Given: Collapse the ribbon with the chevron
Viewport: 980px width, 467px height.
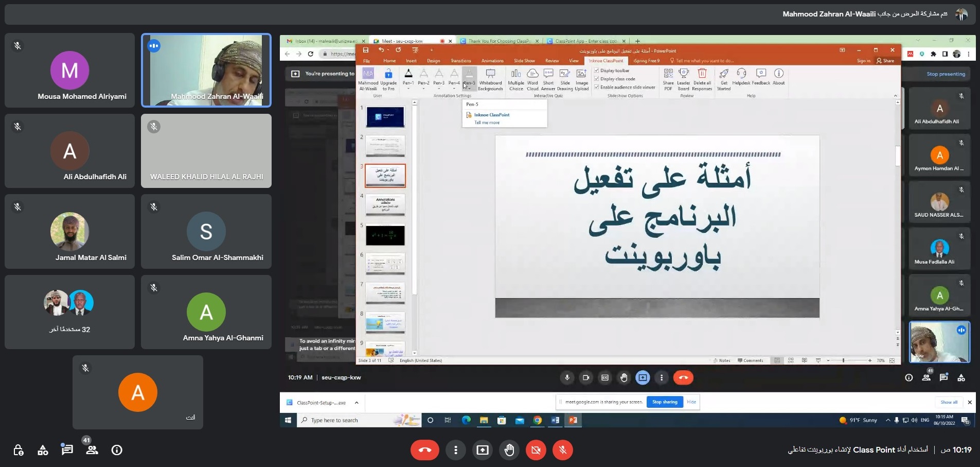Looking at the screenshot, I should (895, 95).
